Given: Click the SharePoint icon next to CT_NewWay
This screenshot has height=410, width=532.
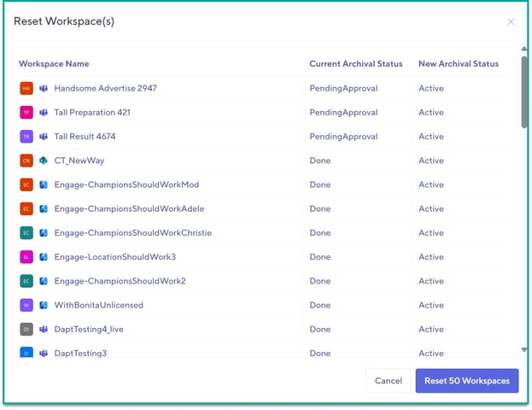Looking at the screenshot, I should pos(43,161).
